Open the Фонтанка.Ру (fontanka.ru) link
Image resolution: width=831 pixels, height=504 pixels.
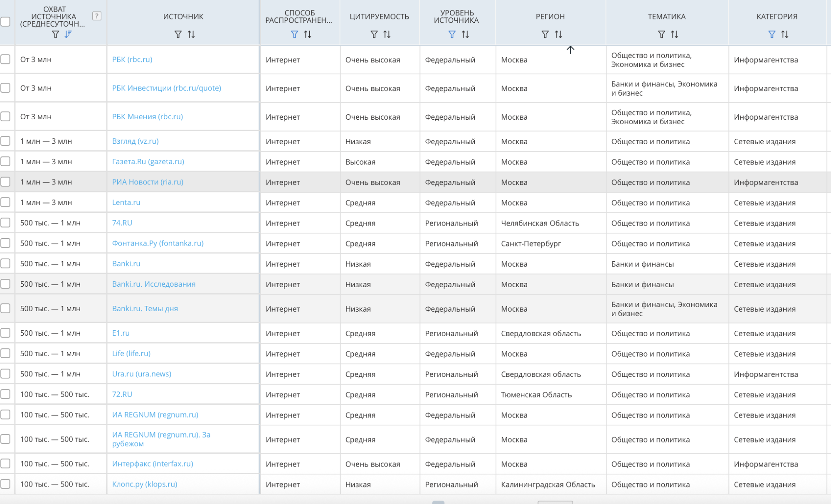[158, 243]
